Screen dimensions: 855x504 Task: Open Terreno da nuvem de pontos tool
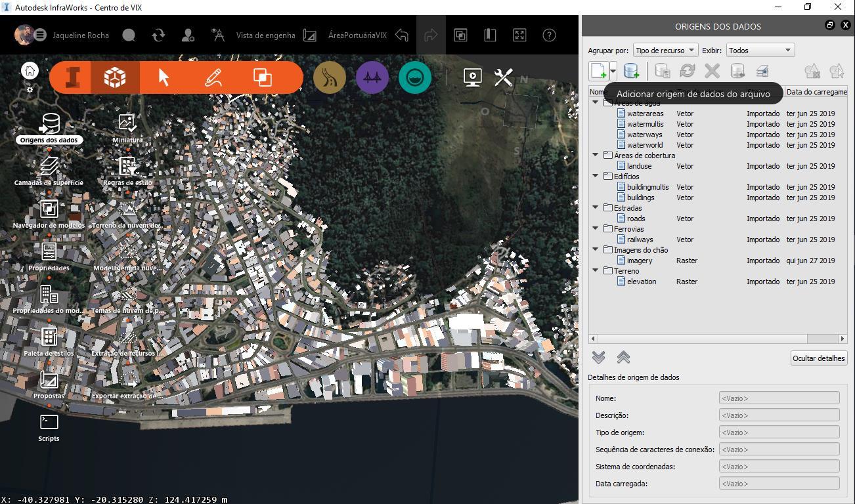point(127,208)
